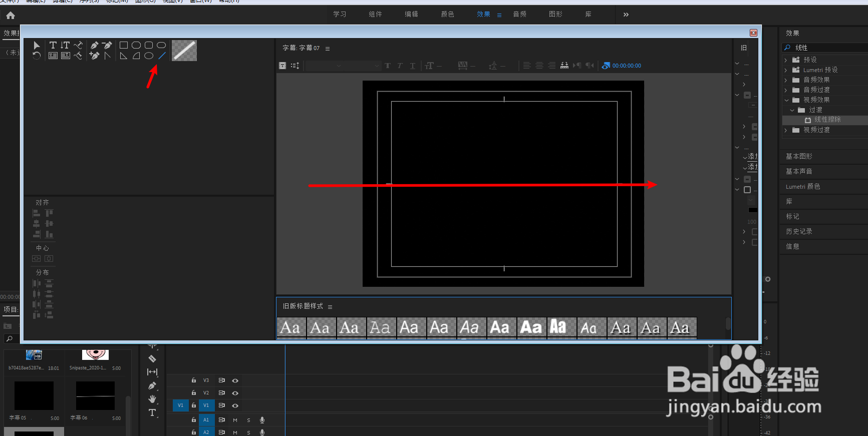This screenshot has width=868, height=436.
Task: Select the Arc tool
Action: coord(136,56)
